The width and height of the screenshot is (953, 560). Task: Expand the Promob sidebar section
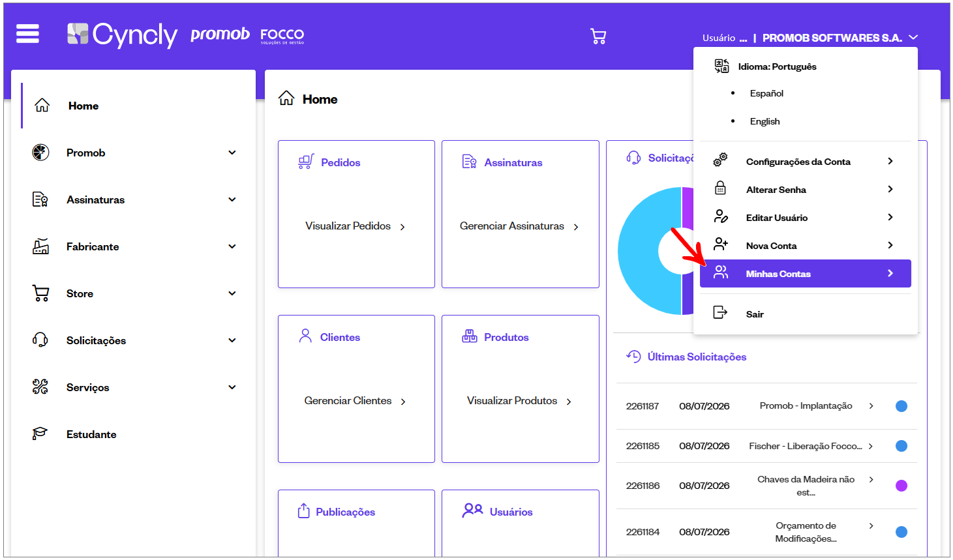click(x=232, y=153)
